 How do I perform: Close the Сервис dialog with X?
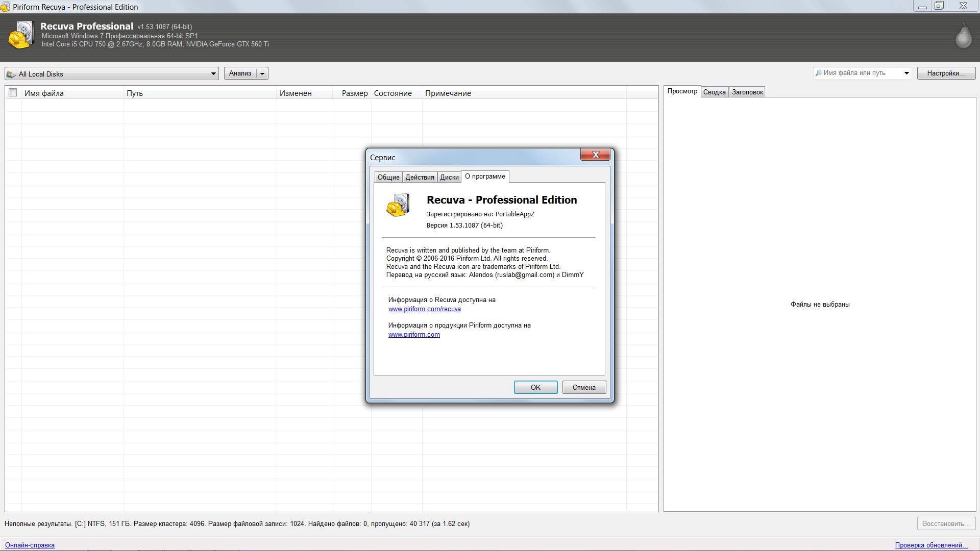pyautogui.click(x=595, y=155)
